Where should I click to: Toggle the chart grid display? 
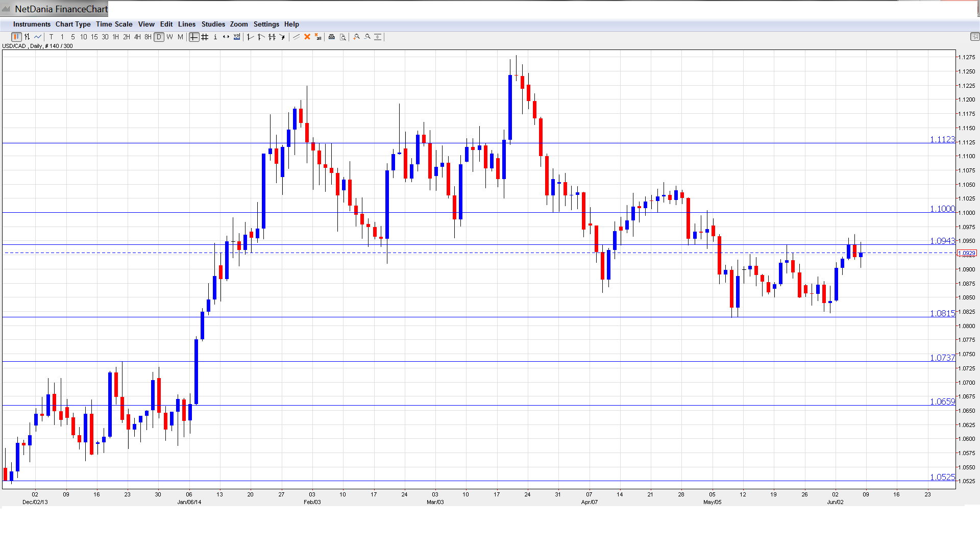[205, 37]
